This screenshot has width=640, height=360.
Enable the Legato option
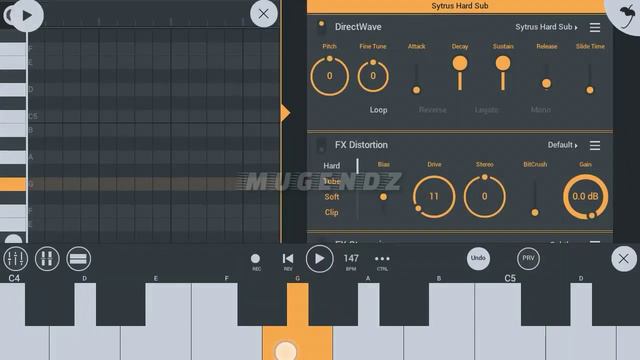487,110
